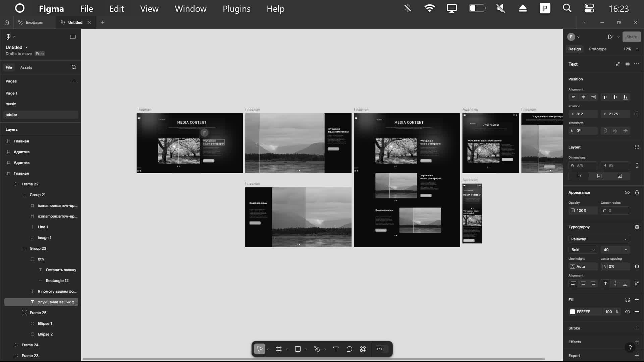This screenshot has width=644, height=362.
Task: Switch to the Assets tab
Action: click(26, 67)
